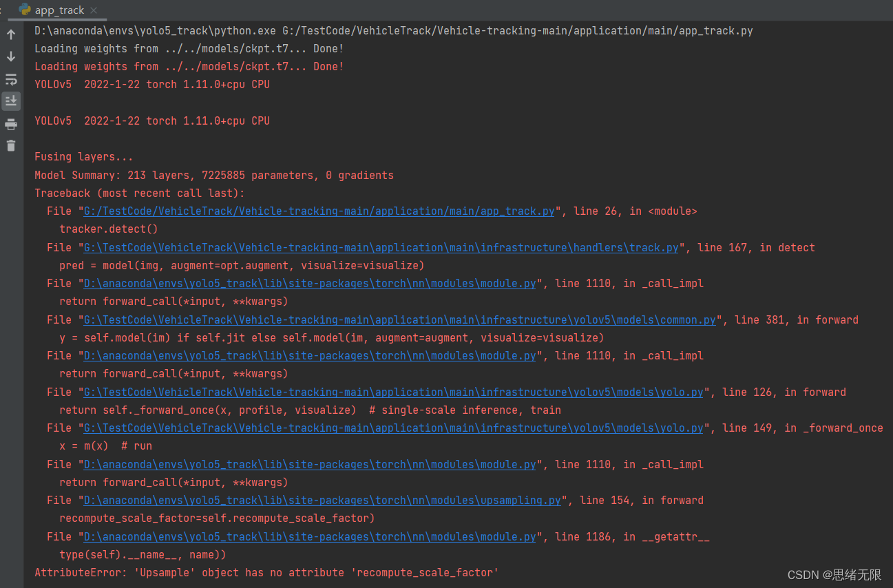Screen dimensions: 893x588
Task: Click 'tracker.detect()' code line
Action: click(x=109, y=229)
